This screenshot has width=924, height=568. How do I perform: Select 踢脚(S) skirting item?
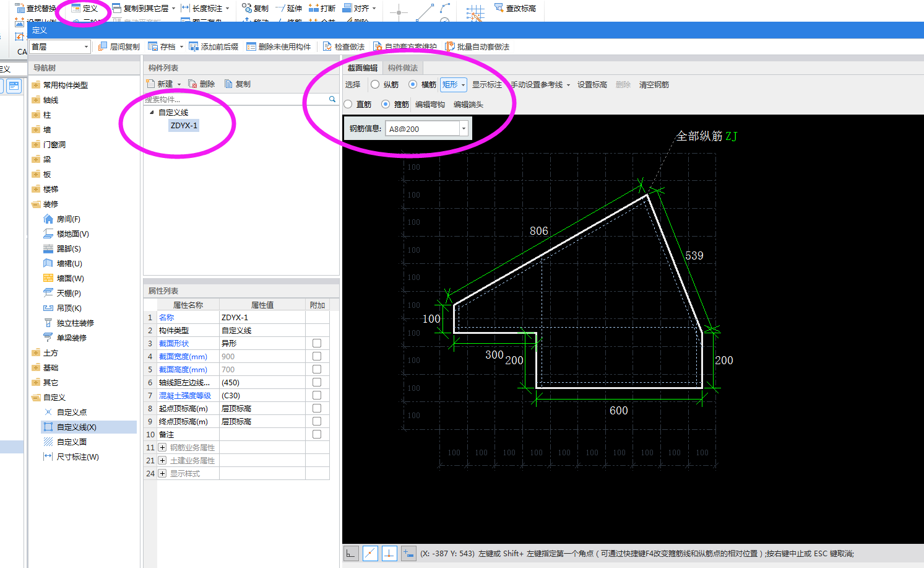[62, 248]
